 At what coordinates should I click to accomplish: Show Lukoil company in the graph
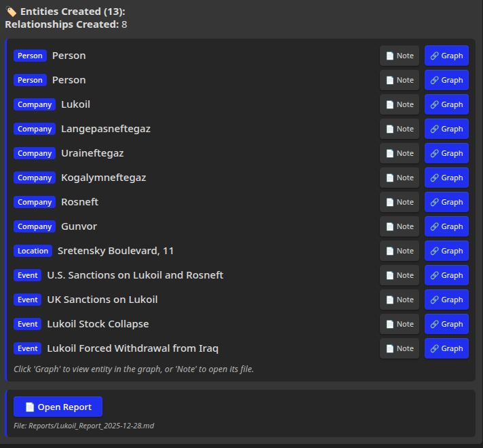pyautogui.click(x=446, y=104)
